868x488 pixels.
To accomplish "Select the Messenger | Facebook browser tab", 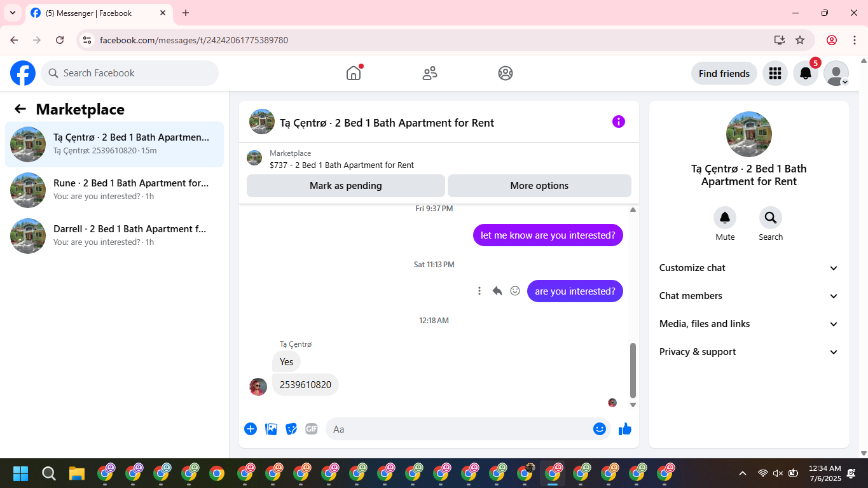I will pos(99,13).
